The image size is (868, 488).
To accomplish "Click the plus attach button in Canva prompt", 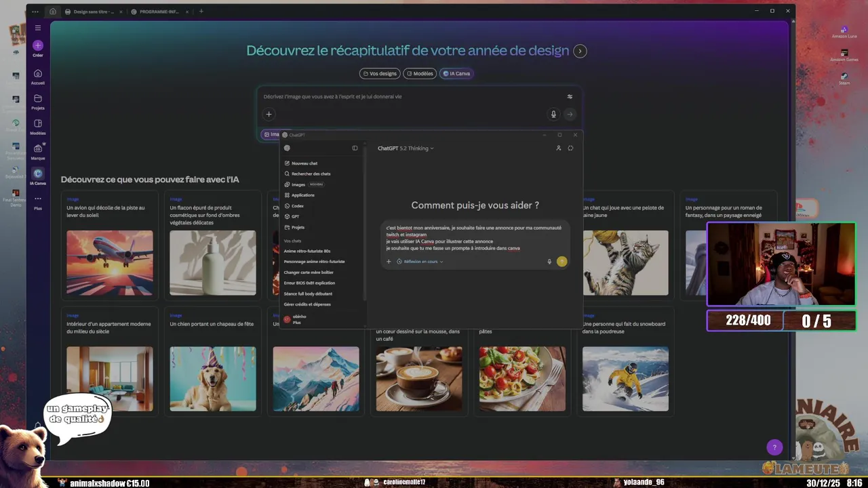I will 269,115.
